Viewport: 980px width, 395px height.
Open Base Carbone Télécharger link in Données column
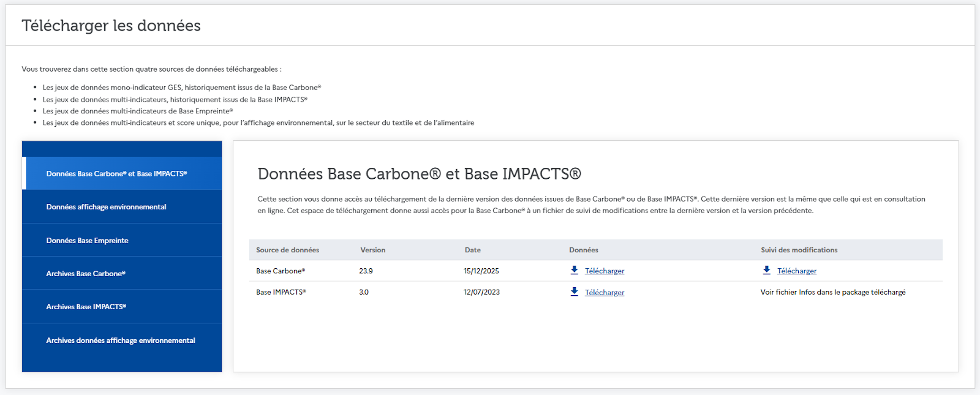pyautogui.click(x=605, y=271)
